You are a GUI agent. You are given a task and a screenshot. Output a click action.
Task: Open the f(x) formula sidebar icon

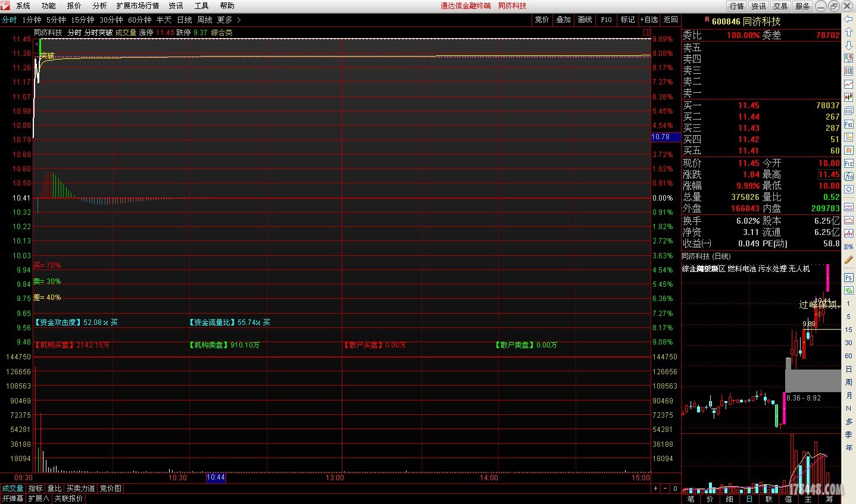point(849,176)
